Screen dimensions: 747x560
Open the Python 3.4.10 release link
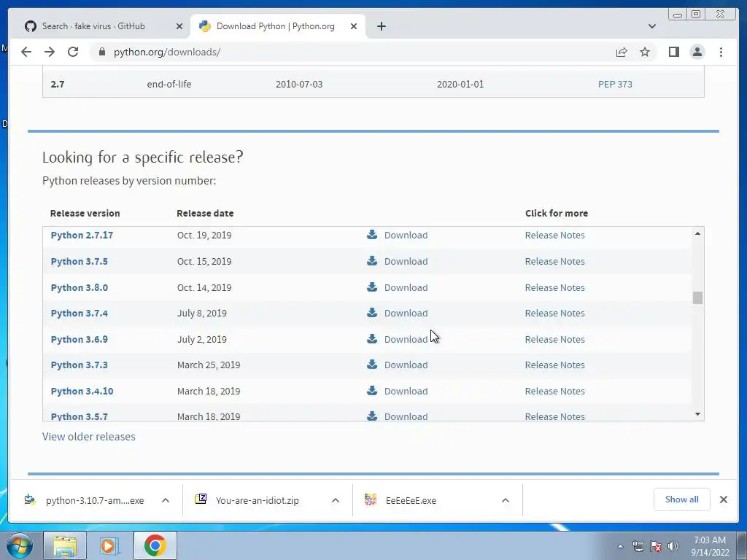(x=82, y=391)
